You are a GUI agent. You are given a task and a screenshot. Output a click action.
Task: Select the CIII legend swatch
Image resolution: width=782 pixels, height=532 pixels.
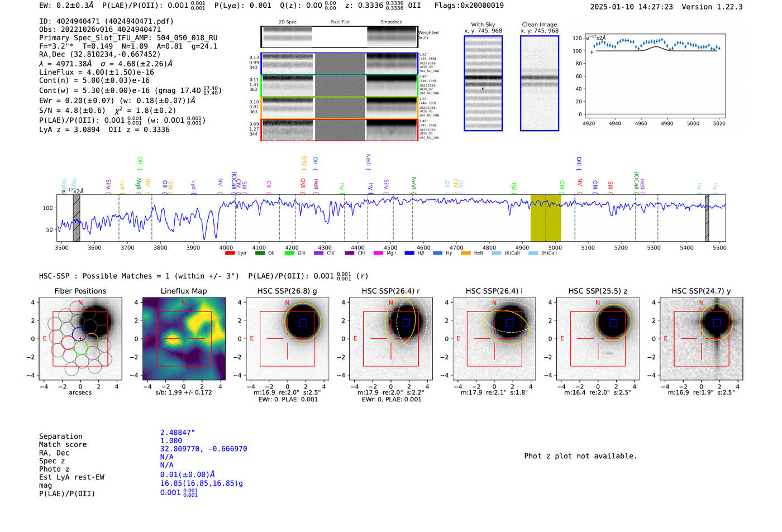[x=350, y=253]
